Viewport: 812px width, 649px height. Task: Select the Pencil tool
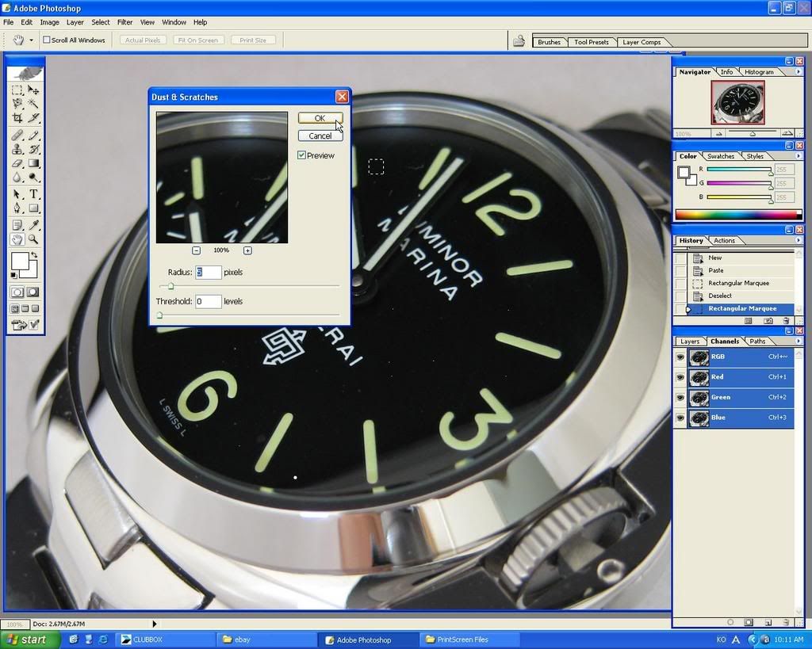[x=33, y=136]
